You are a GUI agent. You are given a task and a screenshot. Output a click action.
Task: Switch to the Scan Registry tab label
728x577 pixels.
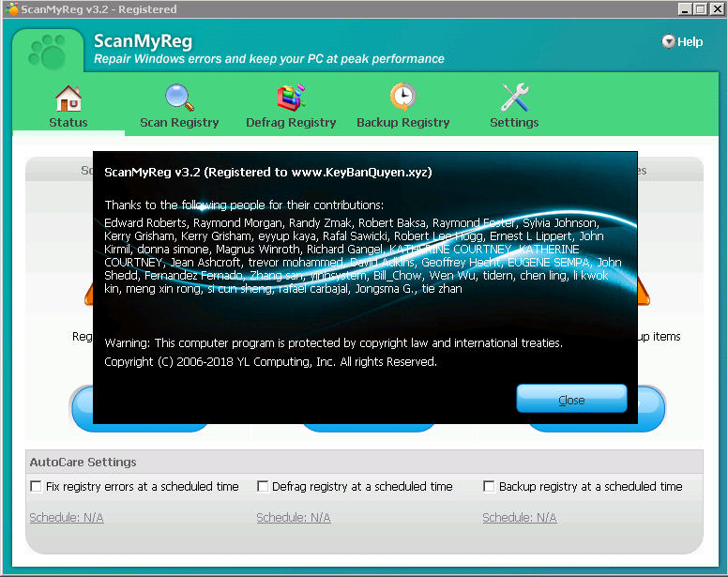(179, 123)
